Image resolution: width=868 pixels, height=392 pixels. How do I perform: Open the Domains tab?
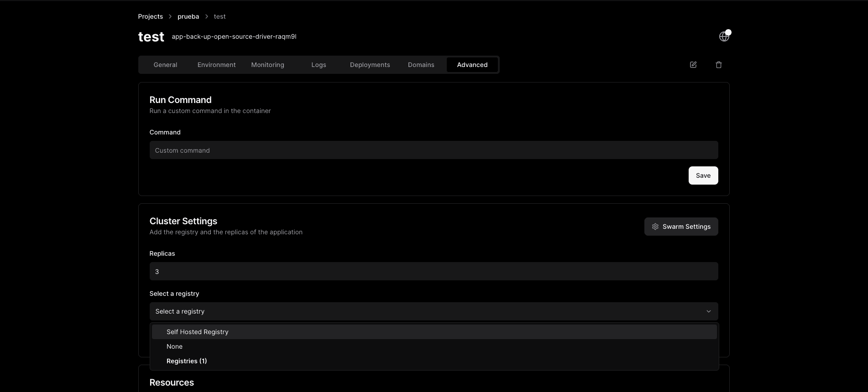(x=421, y=65)
